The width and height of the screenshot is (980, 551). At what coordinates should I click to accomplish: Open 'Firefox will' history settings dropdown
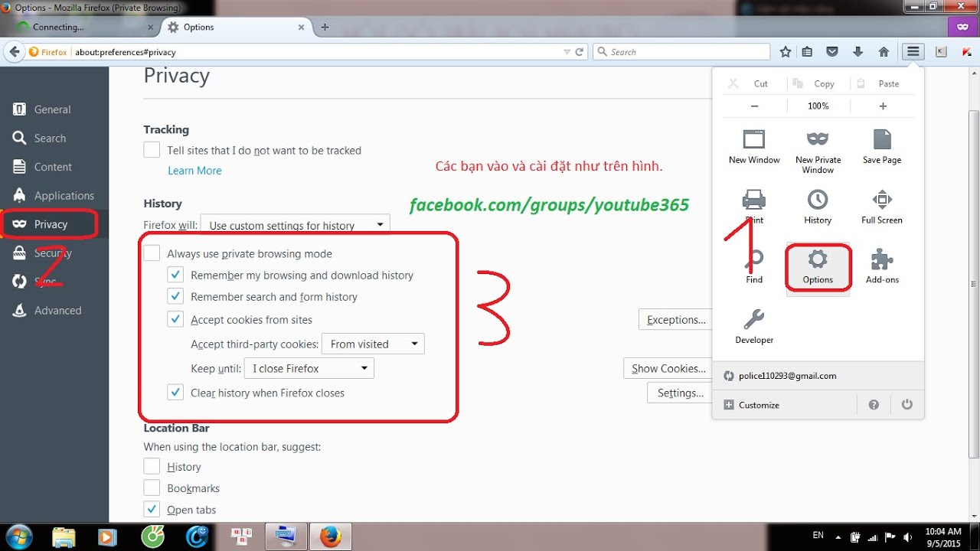click(295, 225)
